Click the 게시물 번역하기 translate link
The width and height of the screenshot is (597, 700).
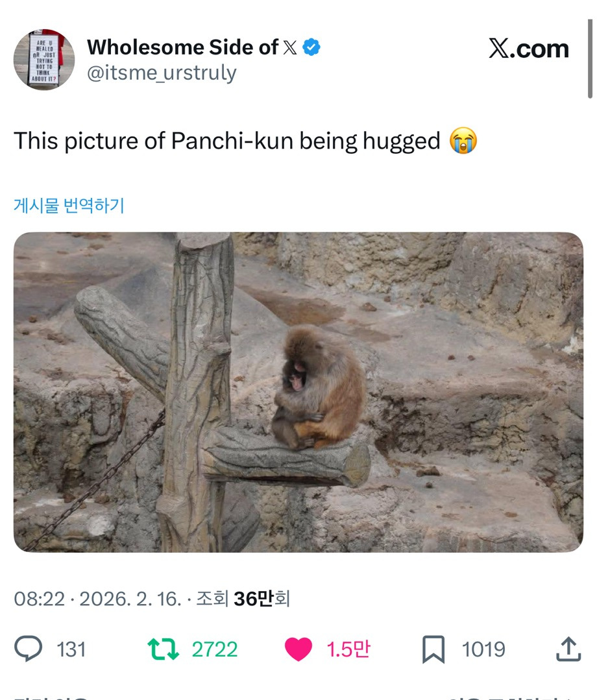(x=69, y=206)
